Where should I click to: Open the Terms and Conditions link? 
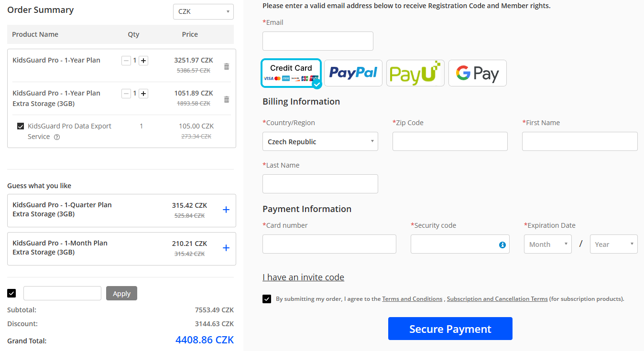click(412, 299)
